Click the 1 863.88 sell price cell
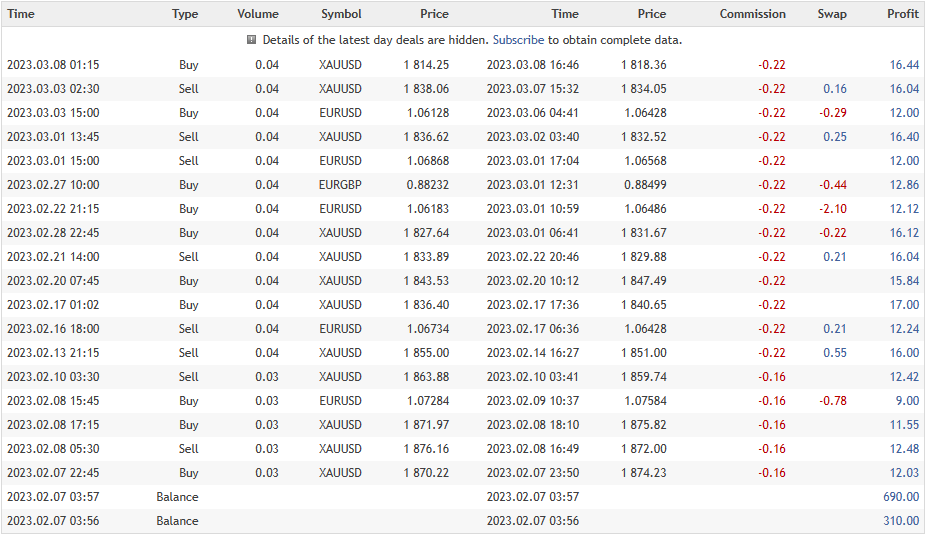This screenshot has height=535, width=926. point(426,377)
